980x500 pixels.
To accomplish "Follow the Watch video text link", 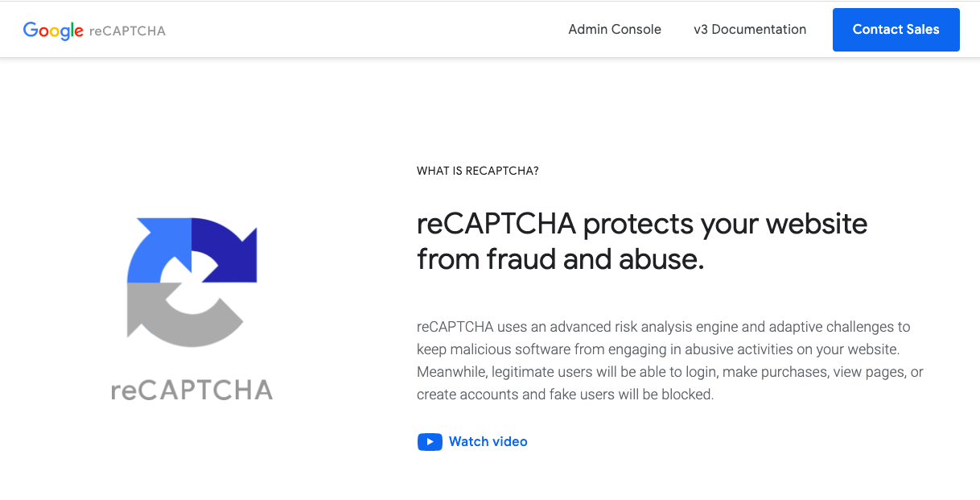I will [488, 441].
